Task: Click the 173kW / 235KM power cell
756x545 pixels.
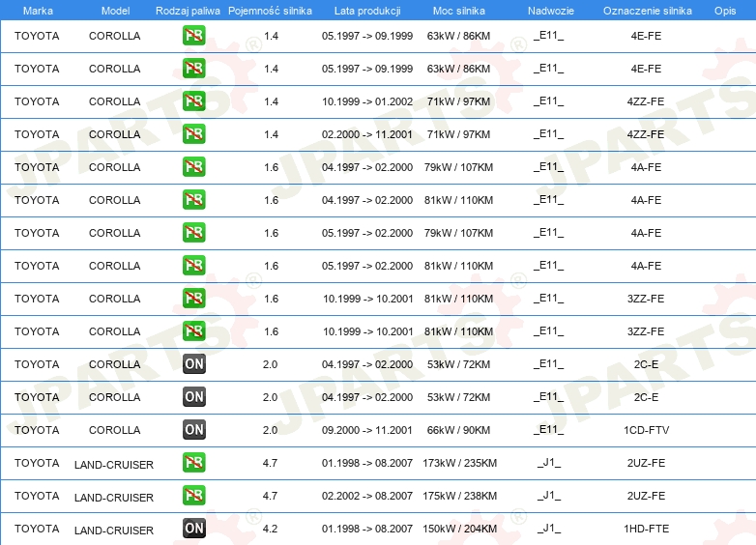Action: (x=459, y=463)
